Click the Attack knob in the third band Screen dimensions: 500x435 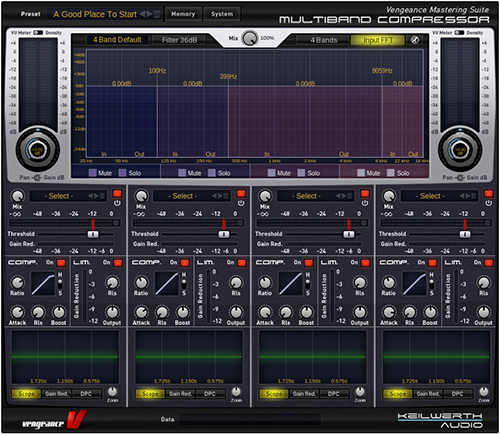pyautogui.click(x=265, y=312)
